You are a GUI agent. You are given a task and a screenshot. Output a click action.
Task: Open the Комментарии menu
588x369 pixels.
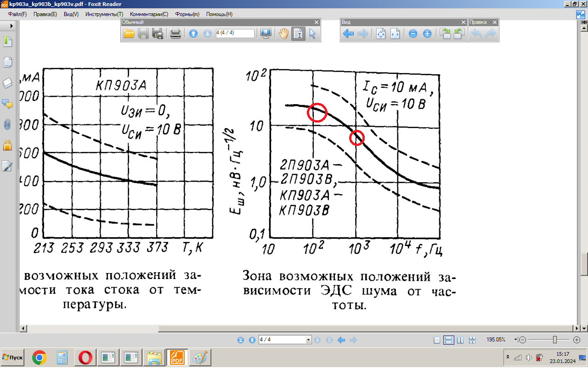[x=149, y=14]
